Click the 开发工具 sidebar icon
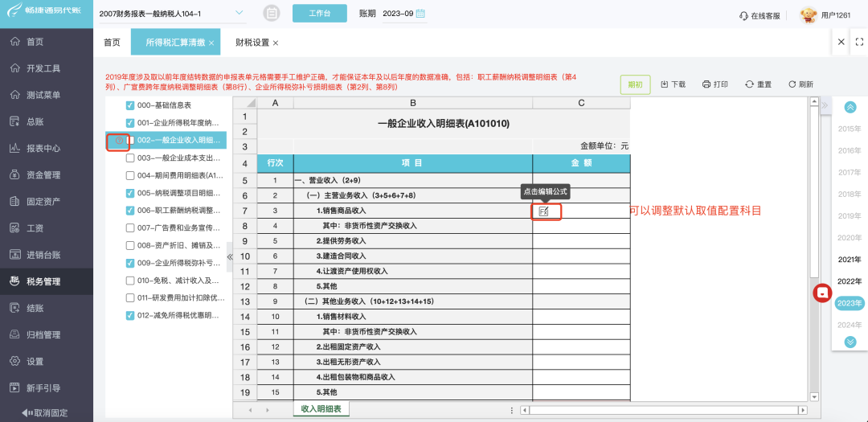 [15, 68]
